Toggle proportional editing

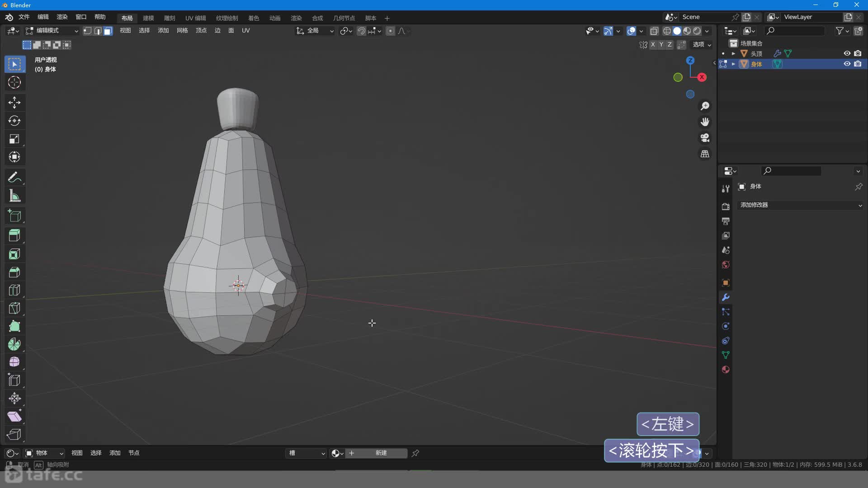(390, 31)
